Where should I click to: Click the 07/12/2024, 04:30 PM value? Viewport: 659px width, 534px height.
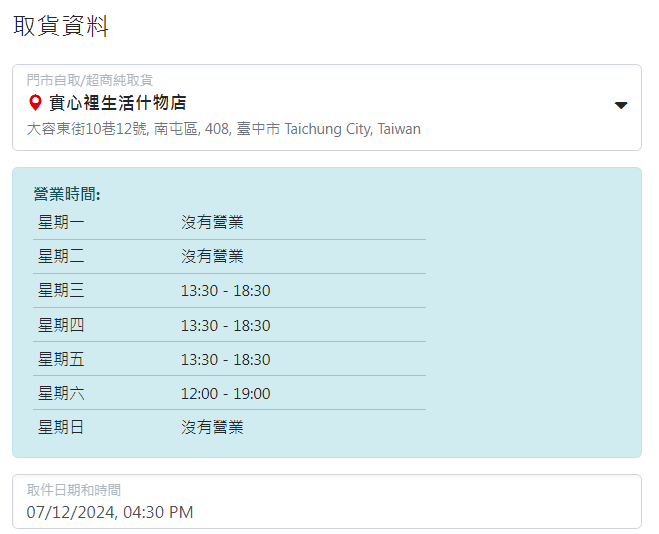110,513
